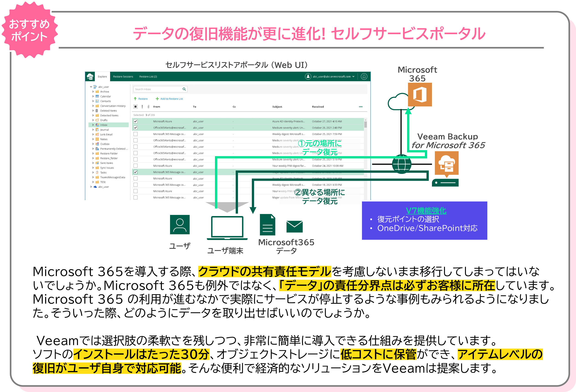576x392 pixels.
Task: Click the Drafts folder icon
Action: coord(97,120)
